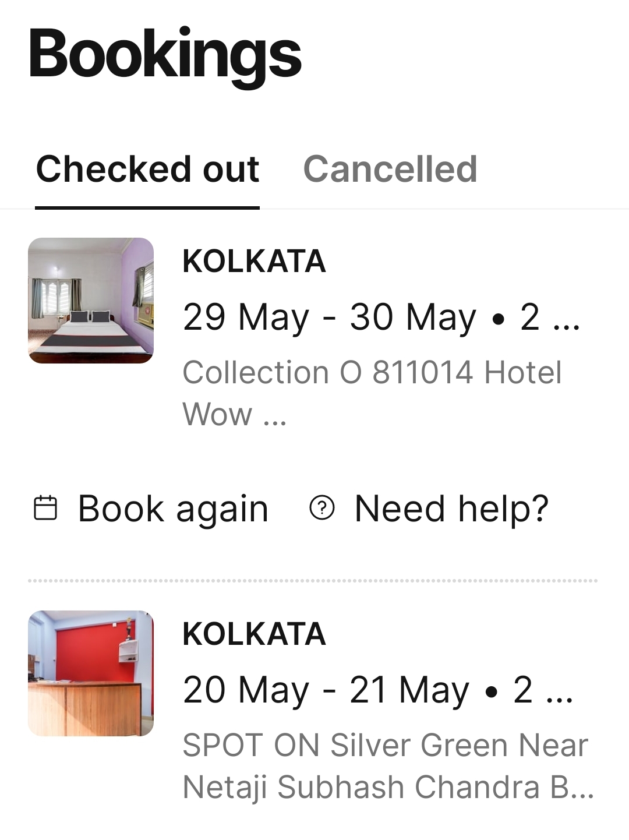Open Collection O 811014 Hotel Wow booking name

tap(372, 393)
